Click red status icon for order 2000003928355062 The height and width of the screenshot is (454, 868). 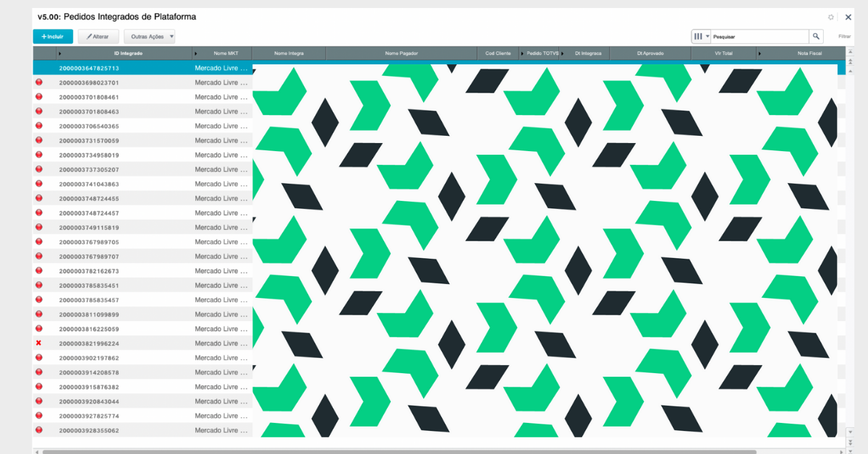[38, 430]
